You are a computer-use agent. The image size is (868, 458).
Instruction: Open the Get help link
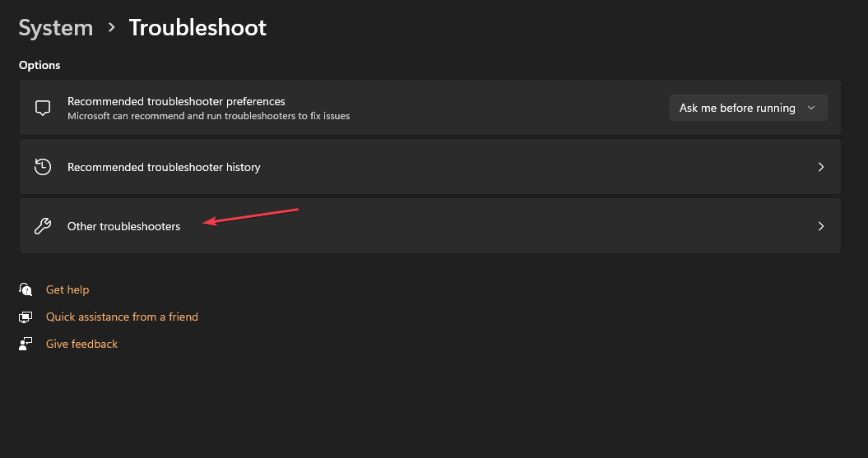pos(67,289)
